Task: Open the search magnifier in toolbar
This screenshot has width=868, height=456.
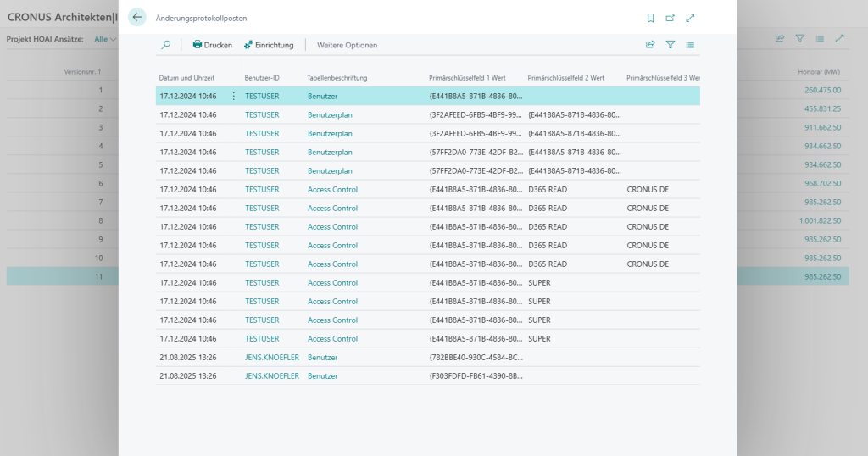Action: pos(165,45)
